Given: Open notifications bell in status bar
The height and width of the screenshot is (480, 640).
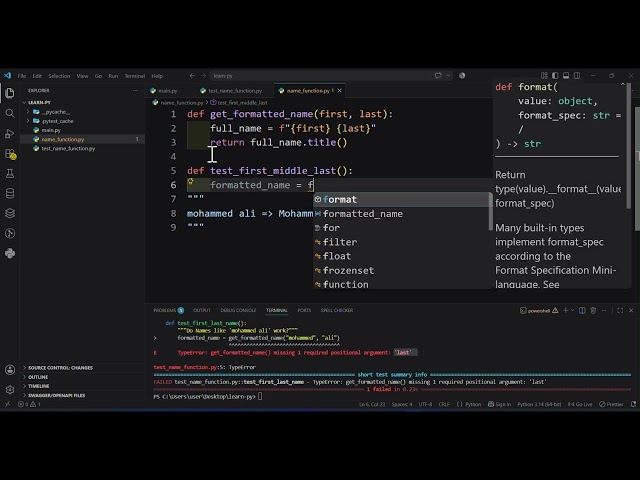Looking at the screenshot, I should (x=633, y=404).
